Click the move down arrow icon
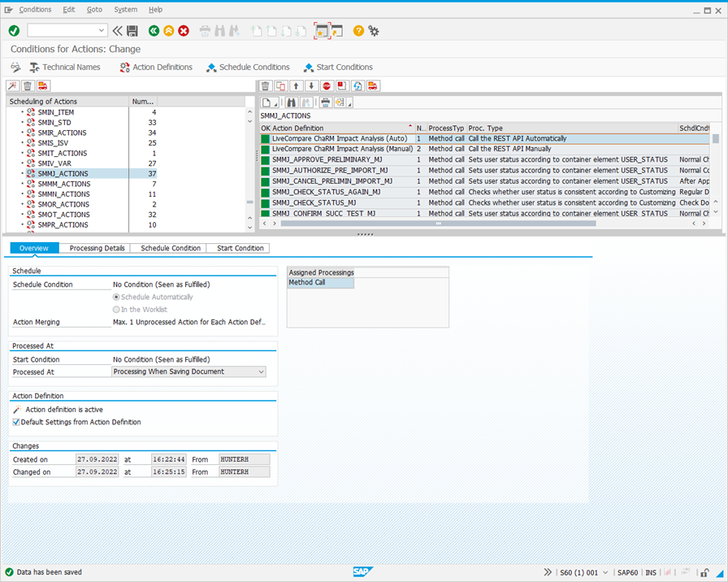Viewport: 728px width, 582px height. pos(310,86)
